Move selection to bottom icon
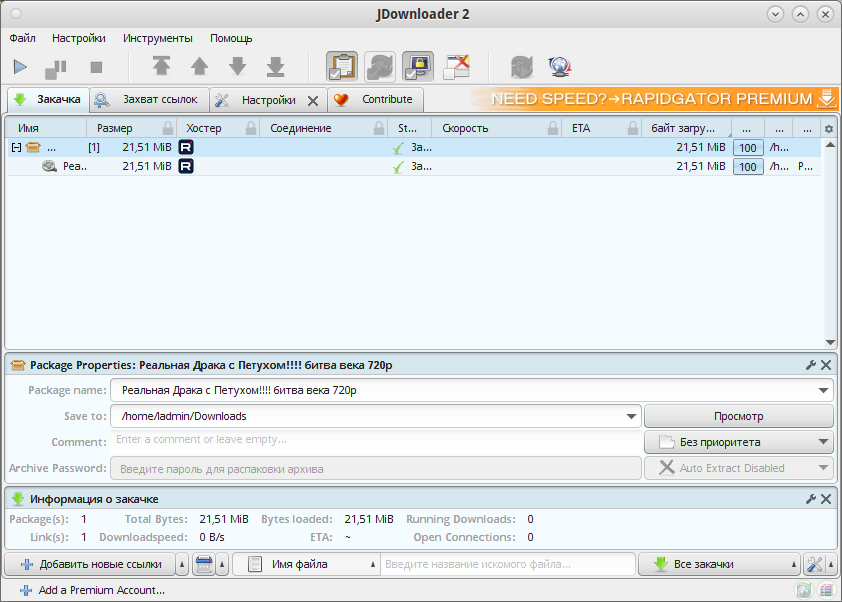 click(275, 66)
